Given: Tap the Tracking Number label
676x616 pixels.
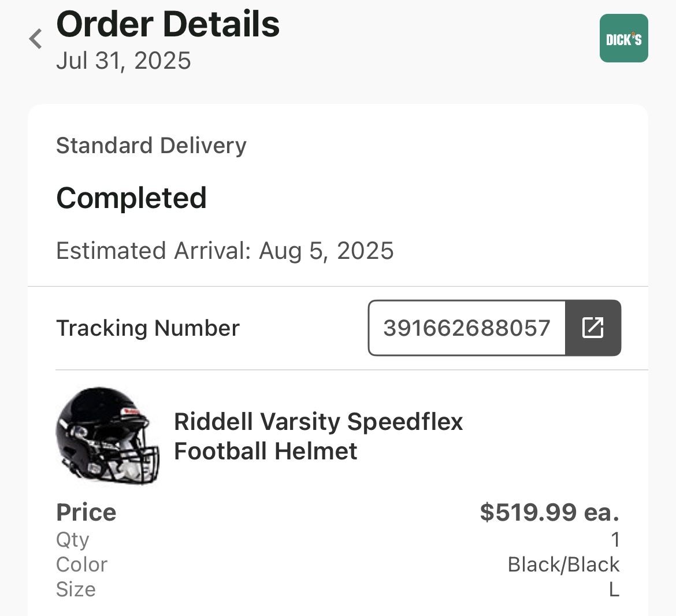Looking at the screenshot, I should click(148, 328).
